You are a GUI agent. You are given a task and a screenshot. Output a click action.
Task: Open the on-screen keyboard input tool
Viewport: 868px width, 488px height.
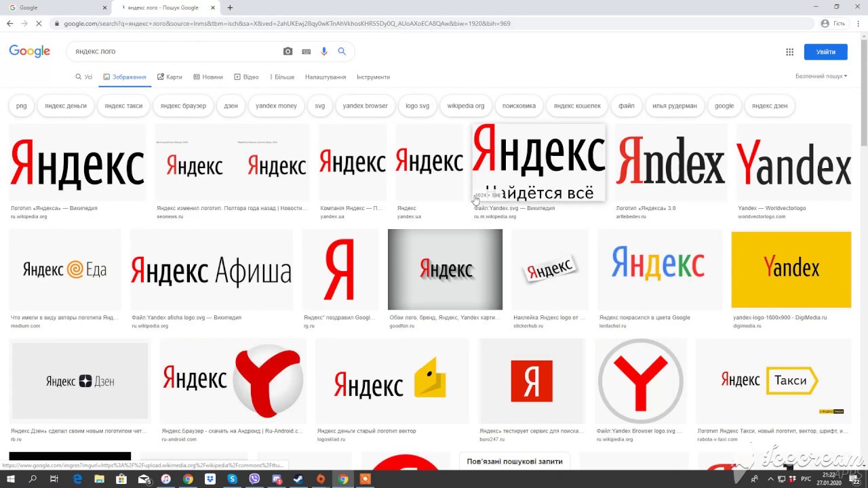point(307,52)
